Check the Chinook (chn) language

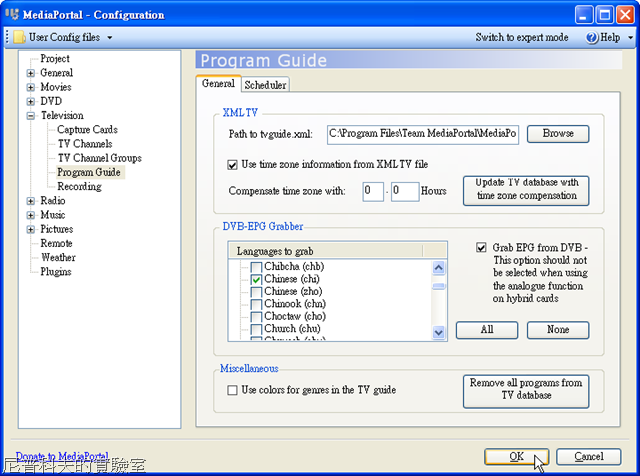[x=256, y=305]
